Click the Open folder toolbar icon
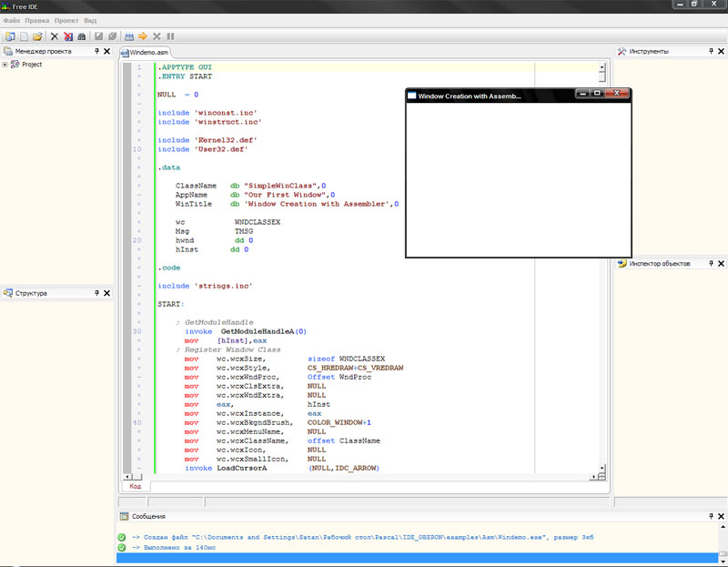 coord(37,36)
